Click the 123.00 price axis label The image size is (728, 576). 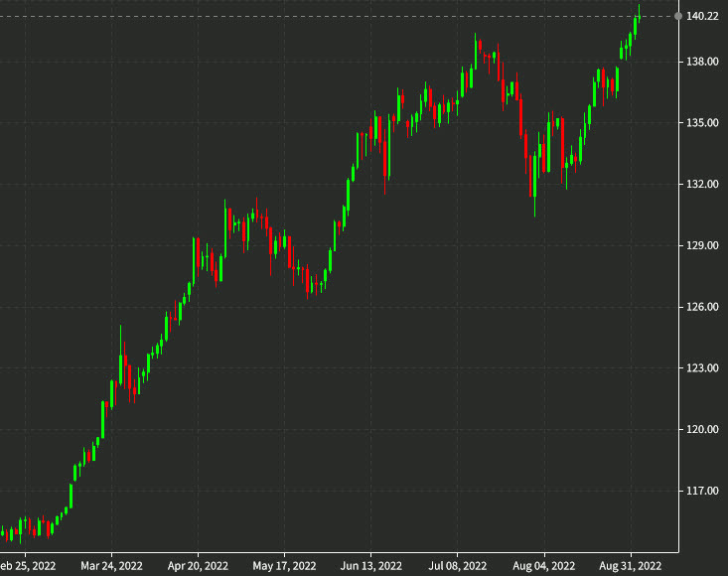click(x=702, y=368)
